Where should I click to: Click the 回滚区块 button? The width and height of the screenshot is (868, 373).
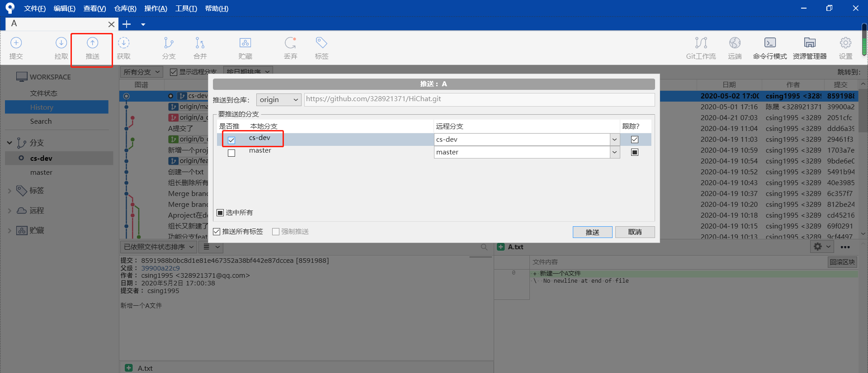coord(842,262)
